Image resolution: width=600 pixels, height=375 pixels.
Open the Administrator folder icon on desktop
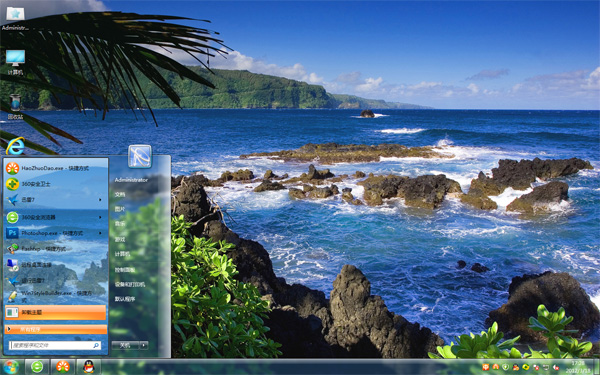(x=15, y=18)
